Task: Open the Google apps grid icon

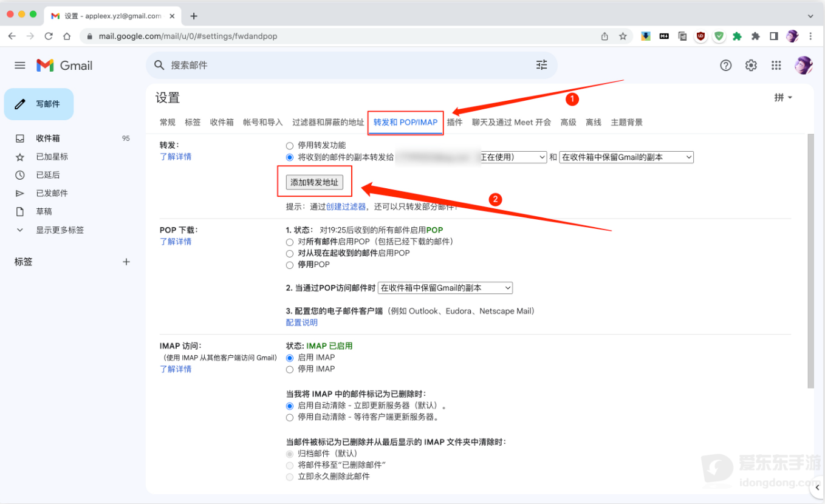Action: [776, 65]
